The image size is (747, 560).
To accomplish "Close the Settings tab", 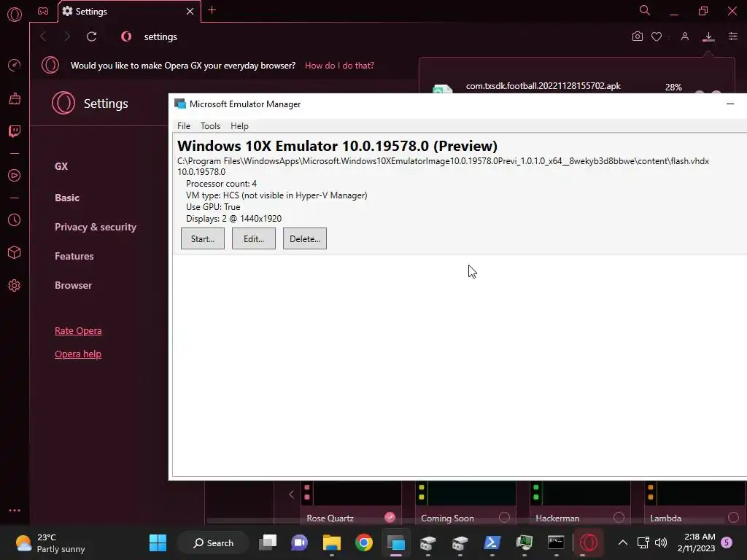I will pos(190,12).
